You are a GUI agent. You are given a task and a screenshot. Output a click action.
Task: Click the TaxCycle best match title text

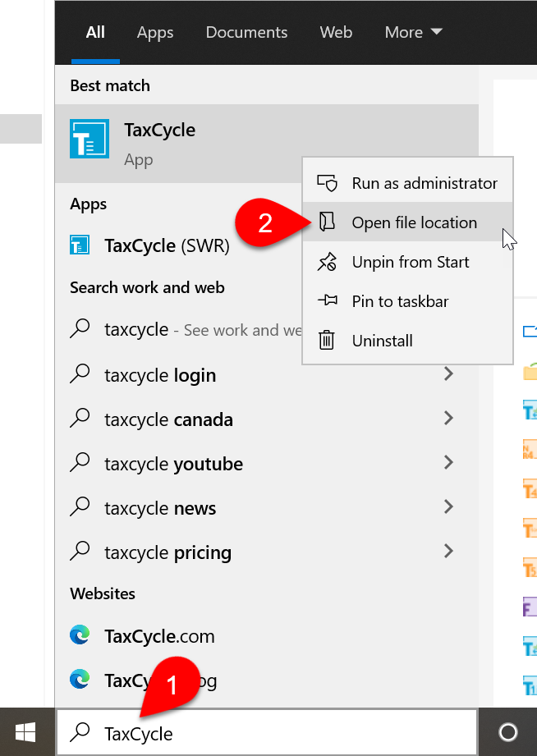(159, 131)
